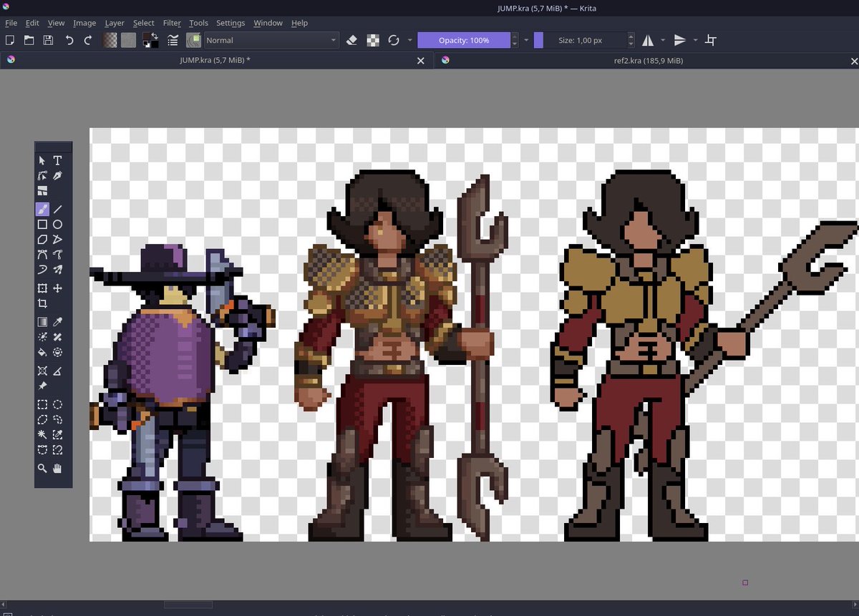Screen dimensions: 859x616
Task: Select the Pan hand tool
Action: pyautogui.click(x=57, y=468)
